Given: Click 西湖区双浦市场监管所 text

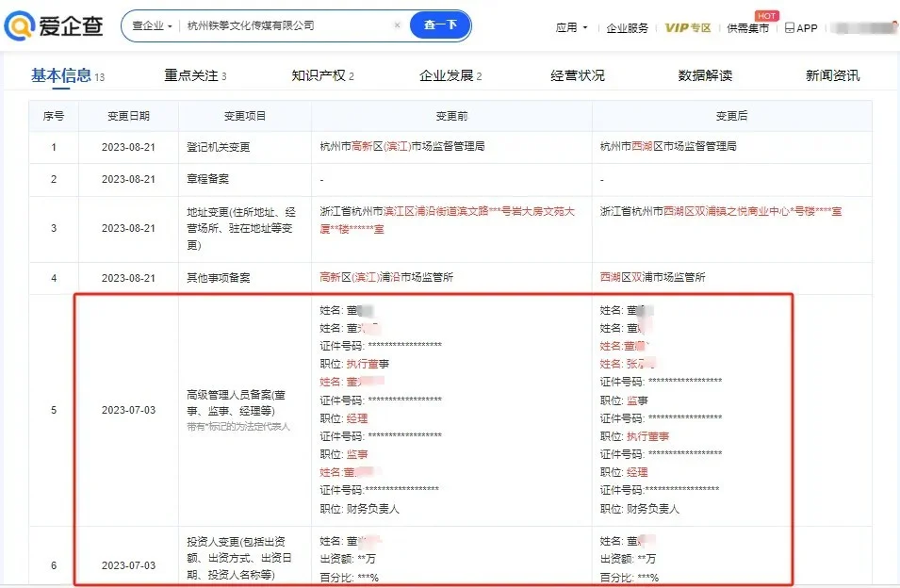Looking at the screenshot, I should coord(652,277).
